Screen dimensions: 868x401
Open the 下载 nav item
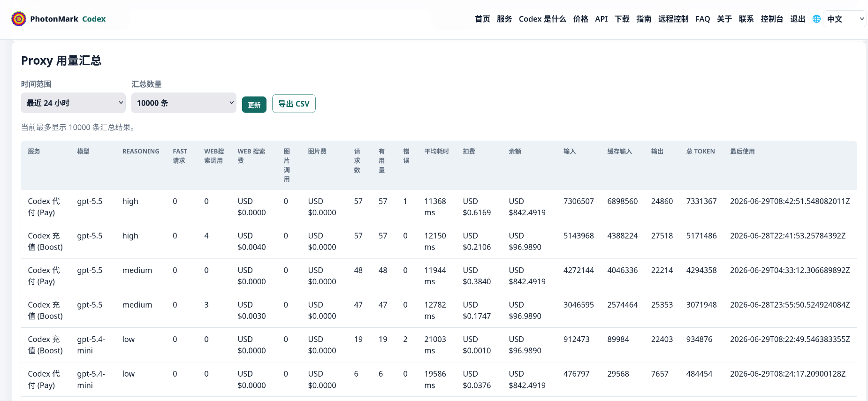click(x=622, y=19)
